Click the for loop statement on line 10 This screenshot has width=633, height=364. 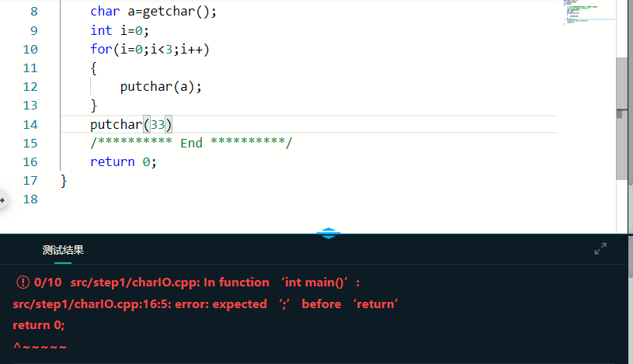(x=150, y=50)
